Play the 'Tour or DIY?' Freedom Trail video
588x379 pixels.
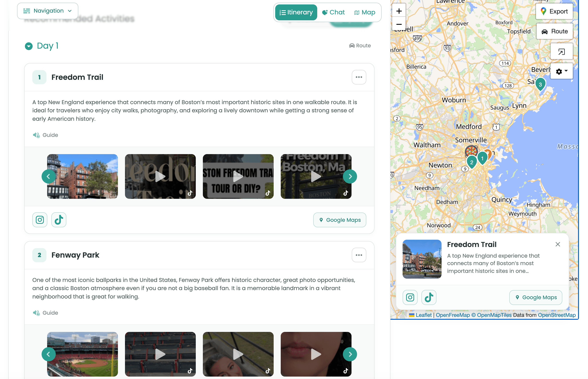[238, 176]
